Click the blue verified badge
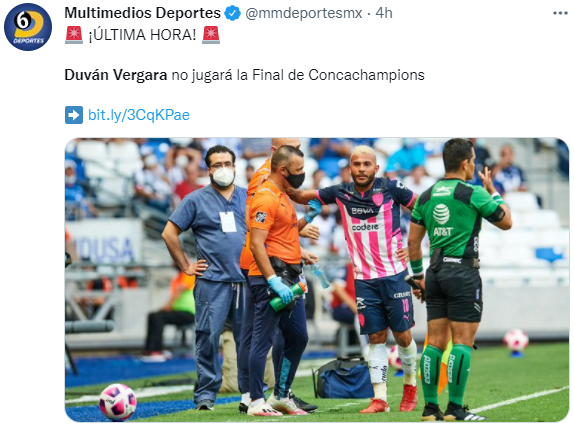 (232, 13)
